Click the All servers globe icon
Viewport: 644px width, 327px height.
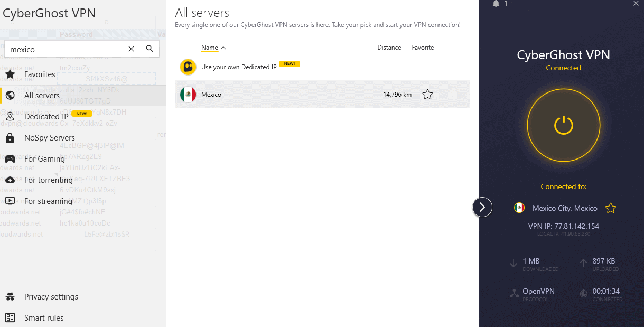point(10,96)
